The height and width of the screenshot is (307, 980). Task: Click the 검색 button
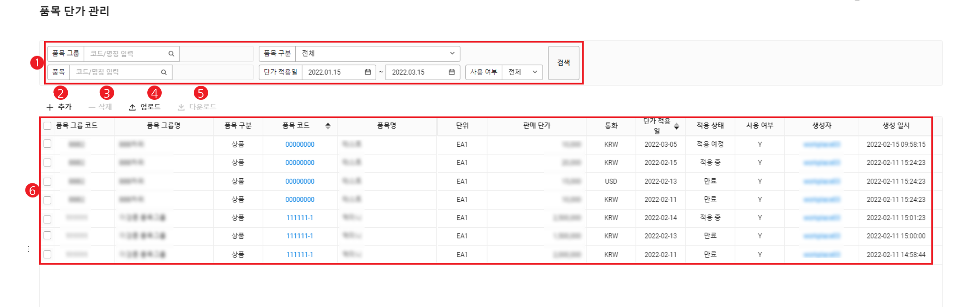coord(563,63)
